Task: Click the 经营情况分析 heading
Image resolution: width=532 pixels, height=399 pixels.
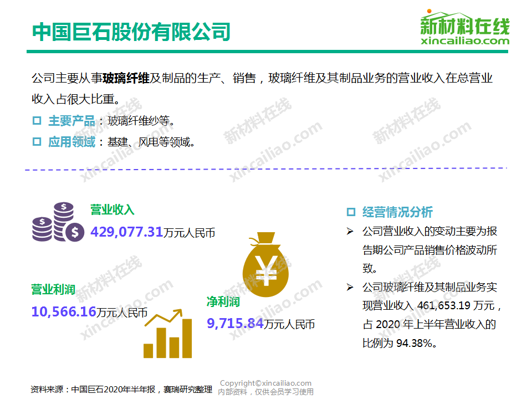Action: click(397, 212)
